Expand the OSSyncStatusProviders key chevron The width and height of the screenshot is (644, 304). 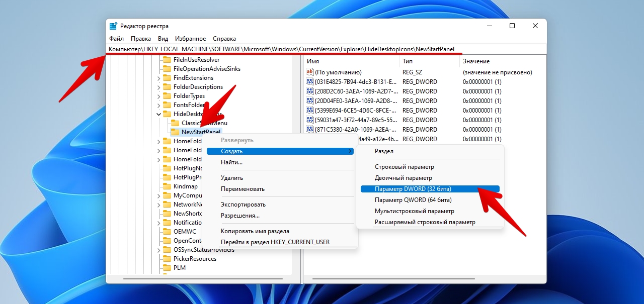158,250
